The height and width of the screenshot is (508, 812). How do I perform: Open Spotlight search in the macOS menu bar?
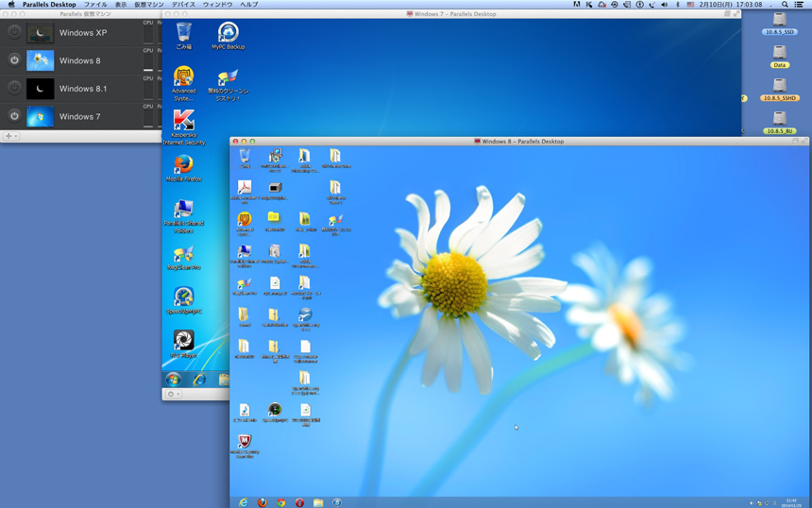point(785,5)
